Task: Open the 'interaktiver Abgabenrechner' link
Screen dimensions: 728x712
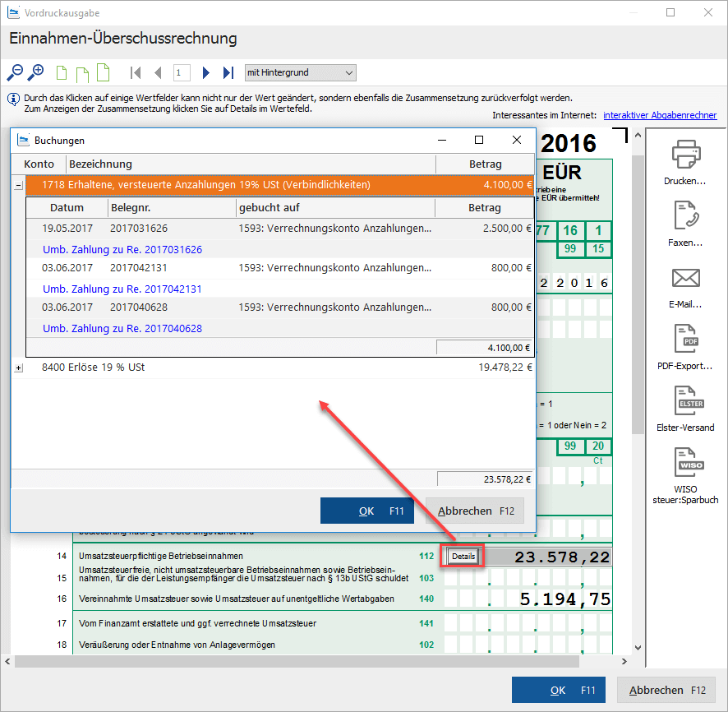Action: (660, 115)
